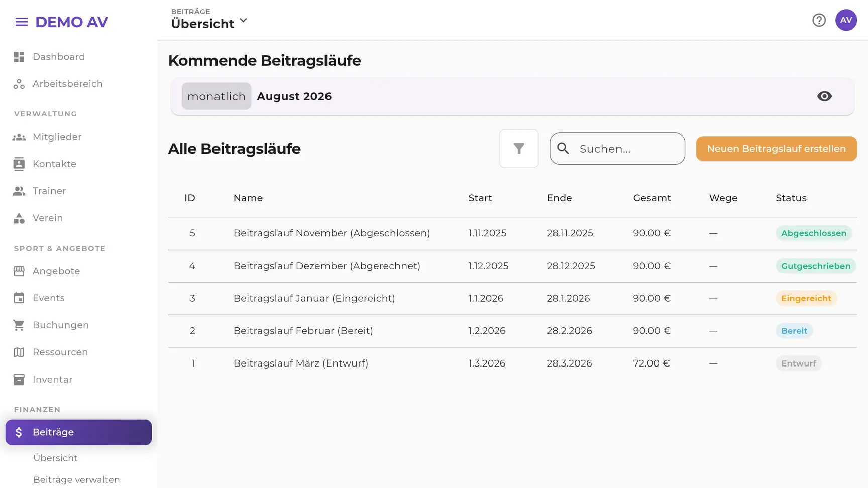The height and width of the screenshot is (488, 868).
Task: Open the filter funnel button
Action: point(519,148)
